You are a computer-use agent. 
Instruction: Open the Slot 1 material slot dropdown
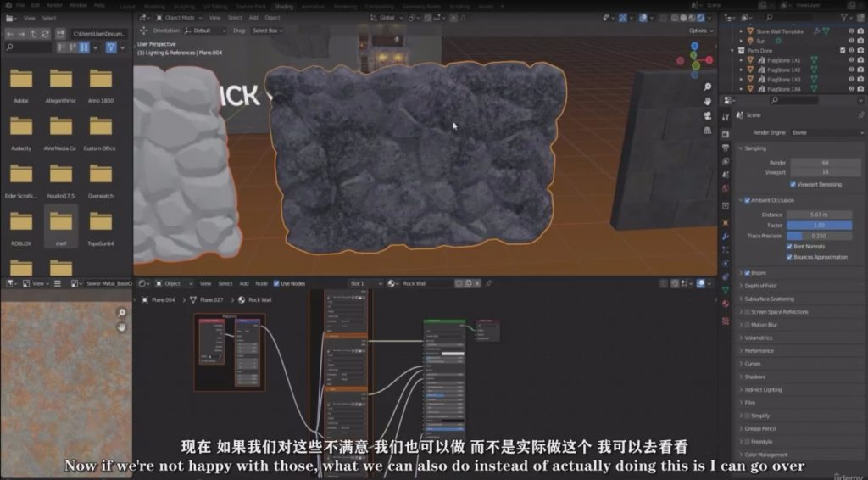pyautogui.click(x=364, y=283)
